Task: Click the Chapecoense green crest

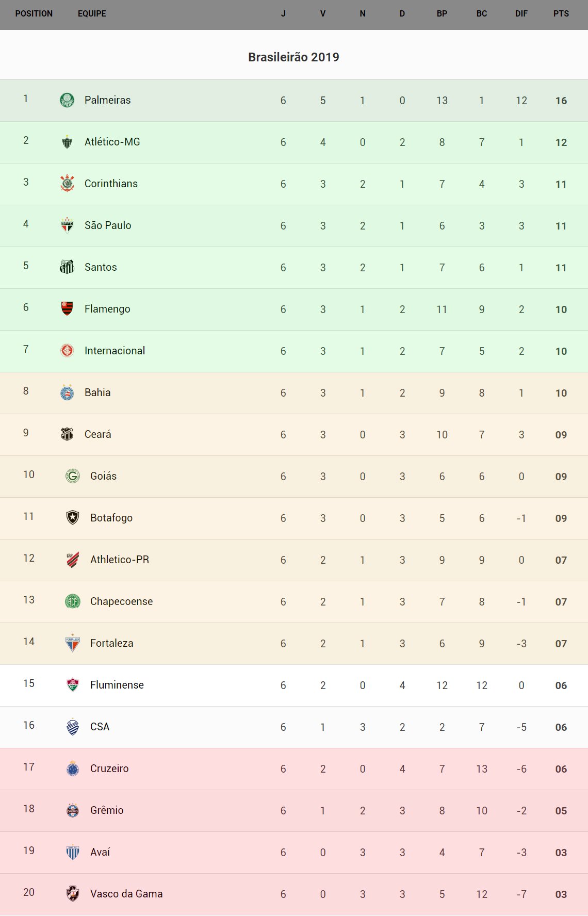Action: tap(73, 601)
